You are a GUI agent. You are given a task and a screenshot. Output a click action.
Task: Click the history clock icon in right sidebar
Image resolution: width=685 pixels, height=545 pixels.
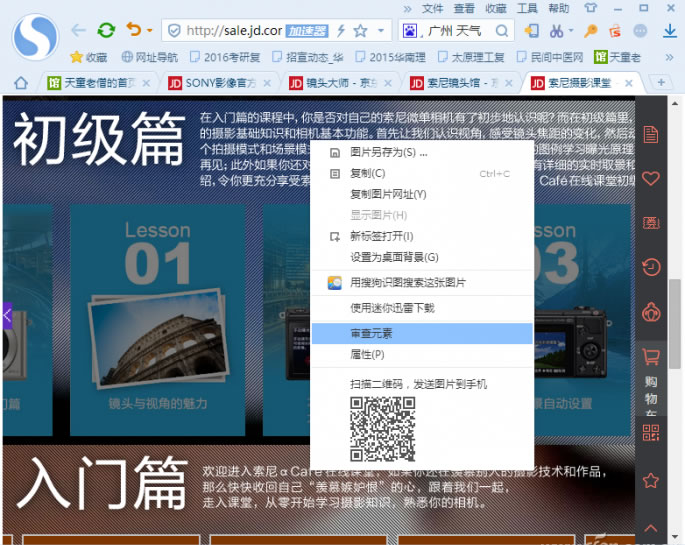(x=651, y=267)
